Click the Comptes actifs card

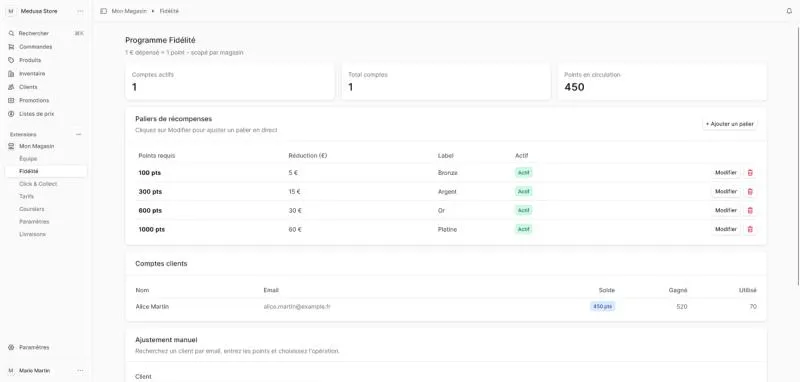(230, 82)
